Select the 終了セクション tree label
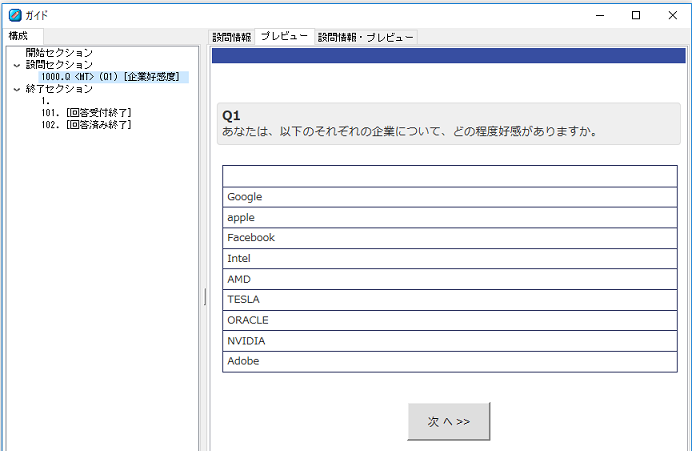The height and width of the screenshot is (451, 692). point(59,89)
